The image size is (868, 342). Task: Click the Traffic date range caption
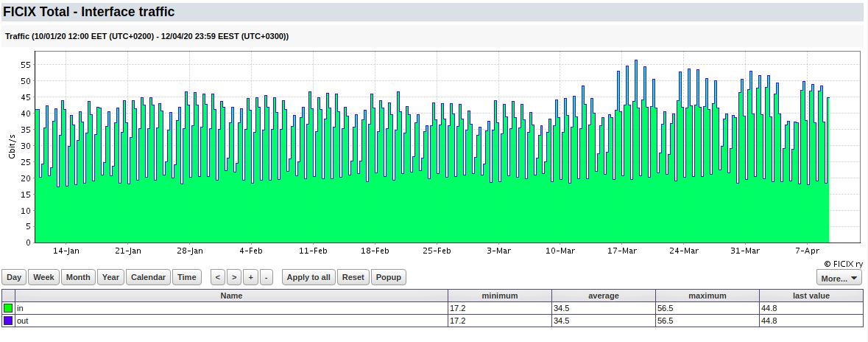[x=147, y=37]
